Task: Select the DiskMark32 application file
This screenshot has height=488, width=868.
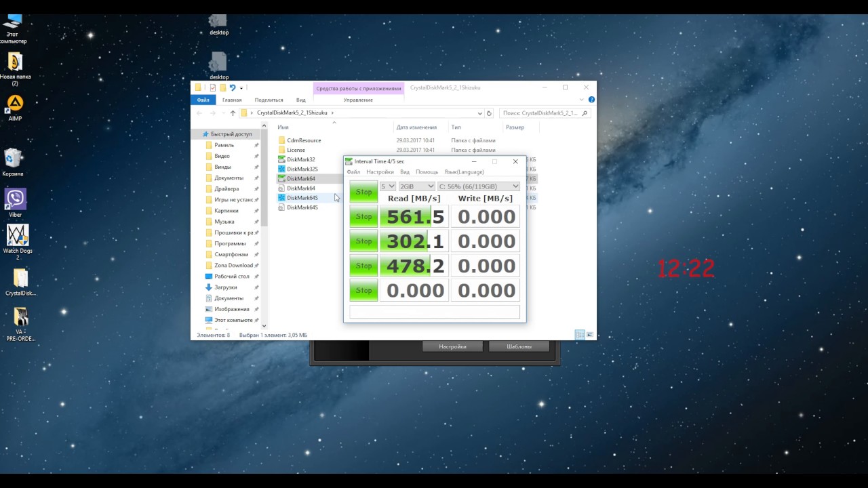Action: pyautogui.click(x=296, y=159)
